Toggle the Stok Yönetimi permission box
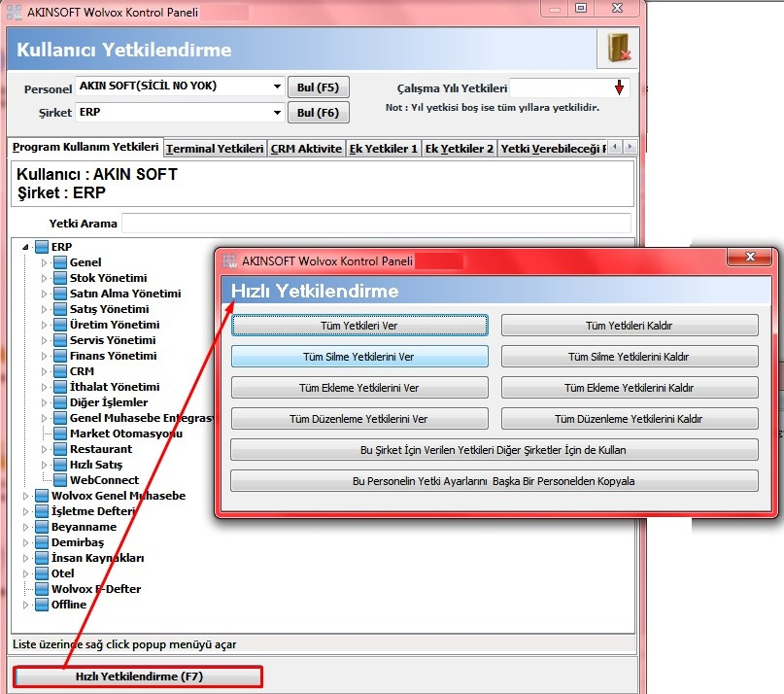The width and height of the screenshot is (784, 694). [x=60, y=278]
